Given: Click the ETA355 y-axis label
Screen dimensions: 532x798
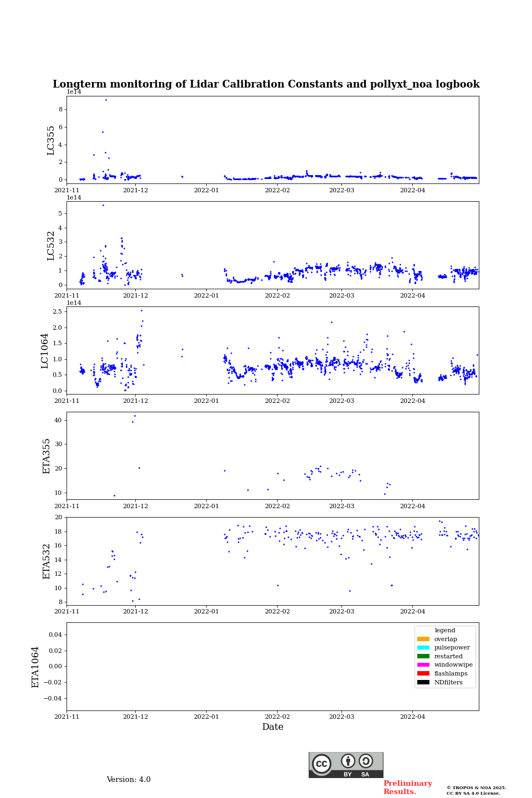Looking at the screenshot, I should point(47,456).
